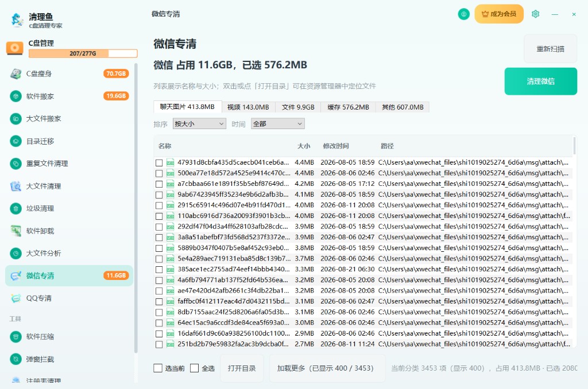588x389 pixels.
Task: Click the sidebar vertical scrollbar
Action: pos(136,208)
